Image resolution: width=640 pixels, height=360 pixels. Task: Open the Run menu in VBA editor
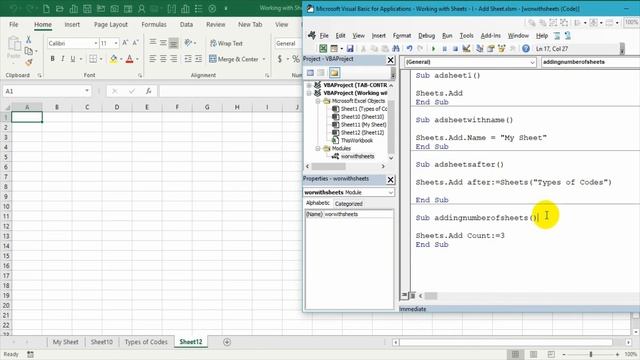[447, 36]
